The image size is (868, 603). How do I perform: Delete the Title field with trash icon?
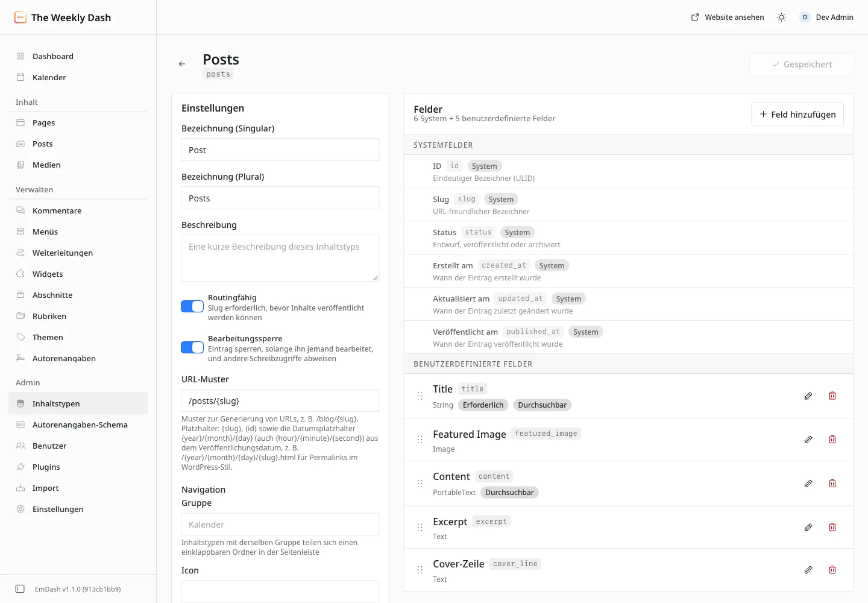[832, 396]
